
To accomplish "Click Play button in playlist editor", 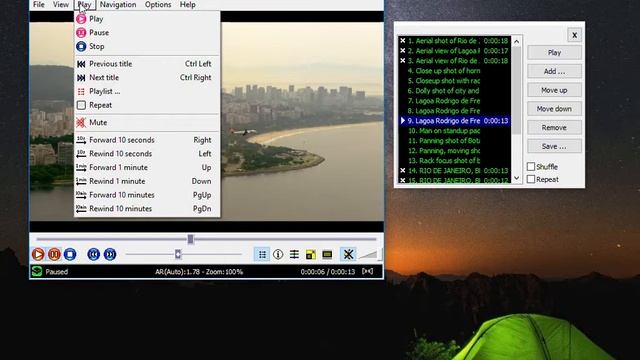I will [554, 53].
